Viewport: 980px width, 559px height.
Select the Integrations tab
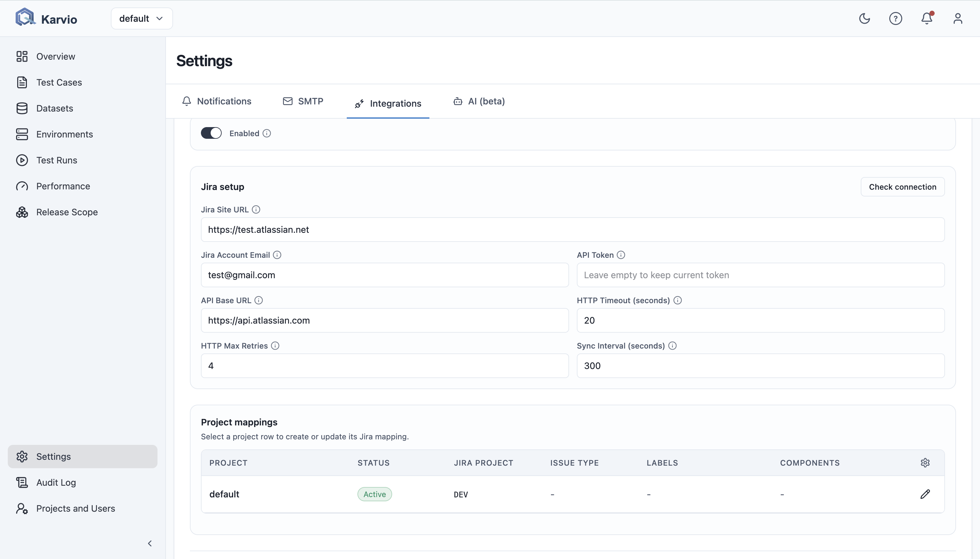[x=388, y=103]
